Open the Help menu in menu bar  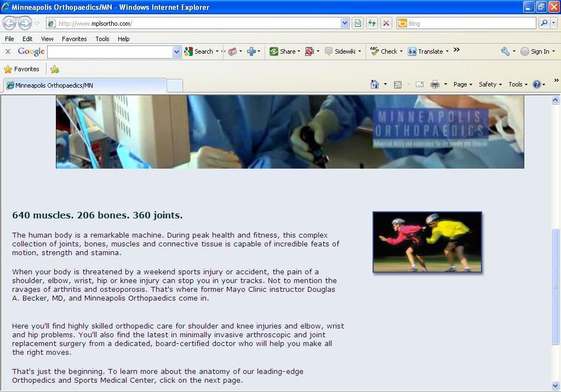click(x=123, y=39)
